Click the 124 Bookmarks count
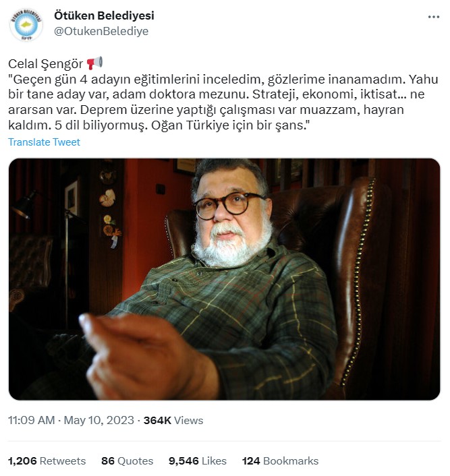450x476 pixels. [280, 460]
